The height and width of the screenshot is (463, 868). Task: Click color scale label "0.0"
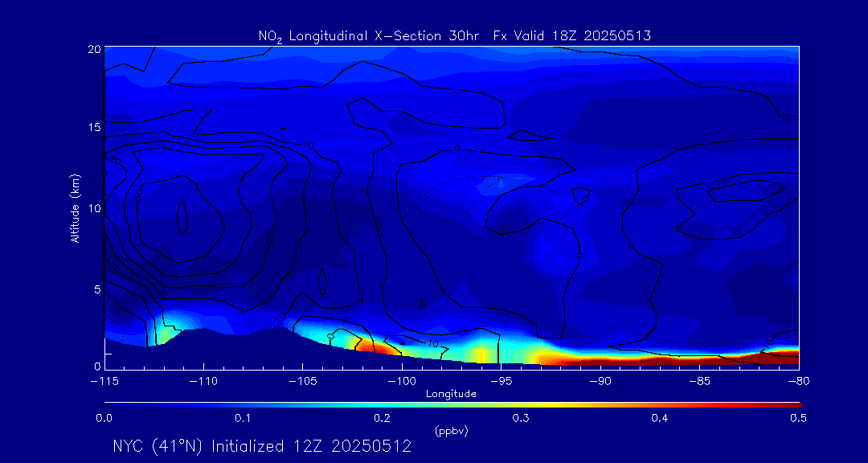tap(104, 419)
